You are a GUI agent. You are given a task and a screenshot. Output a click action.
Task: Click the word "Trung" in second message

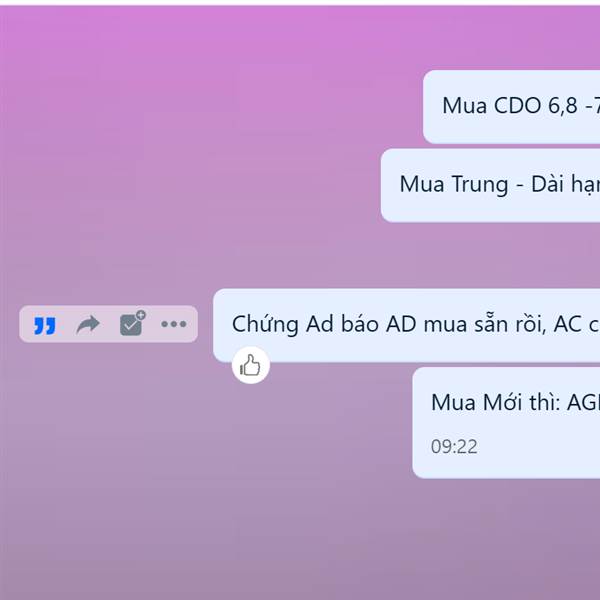pos(480,184)
